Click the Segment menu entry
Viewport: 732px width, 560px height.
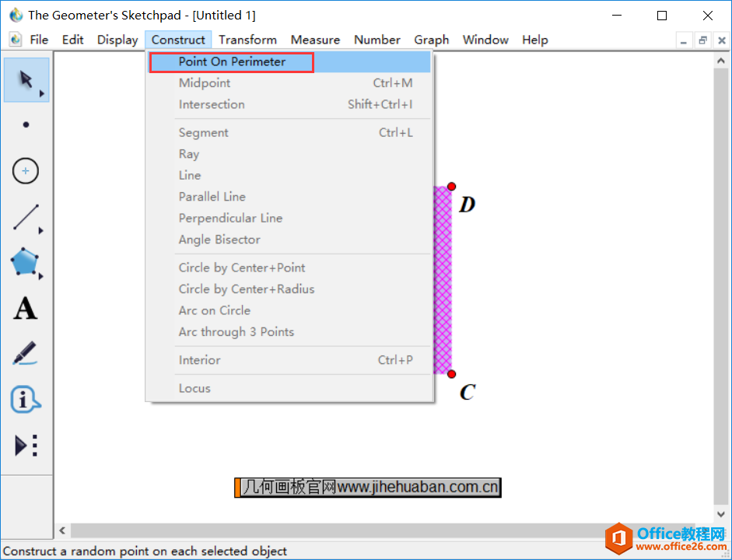point(289,132)
